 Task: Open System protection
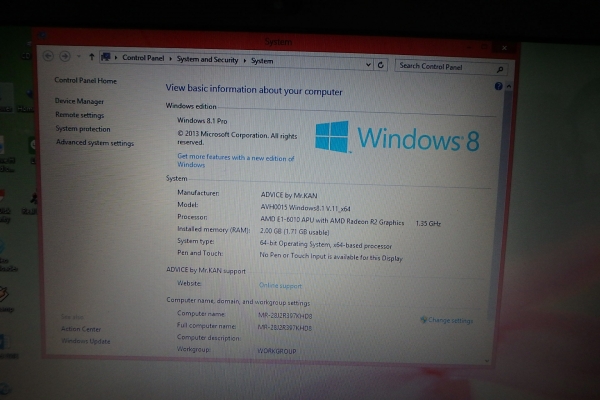pos(83,129)
